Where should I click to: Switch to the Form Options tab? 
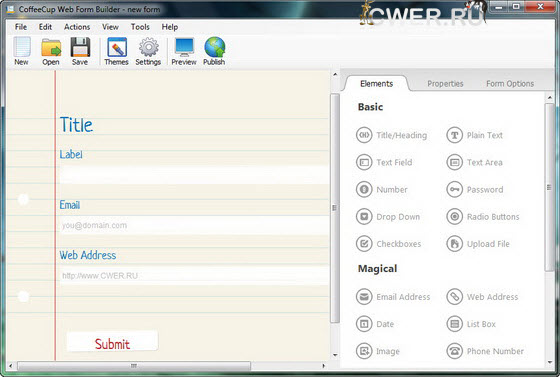[x=510, y=84]
